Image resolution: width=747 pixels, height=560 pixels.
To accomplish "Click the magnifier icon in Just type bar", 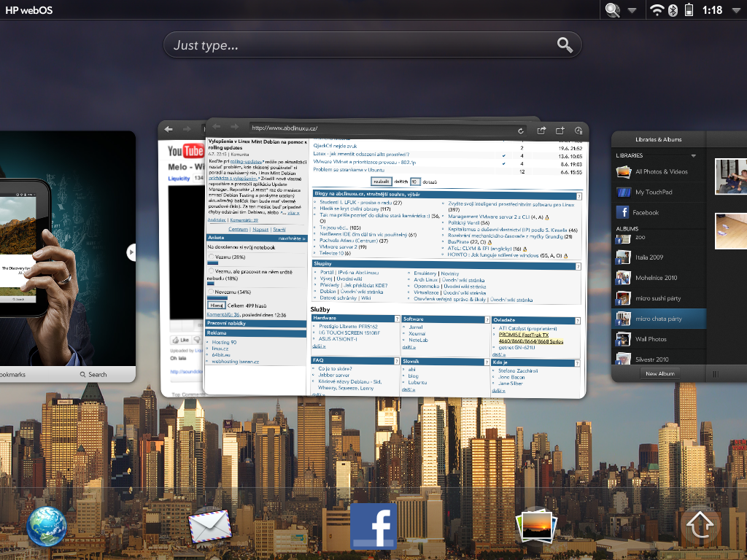I will pyautogui.click(x=565, y=44).
